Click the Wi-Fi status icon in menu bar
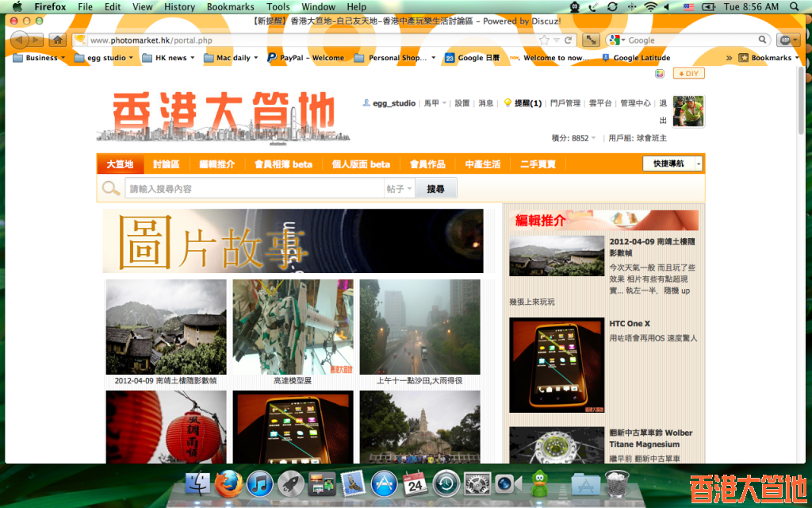This screenshot has width=812, height=508. pos(650,6)
